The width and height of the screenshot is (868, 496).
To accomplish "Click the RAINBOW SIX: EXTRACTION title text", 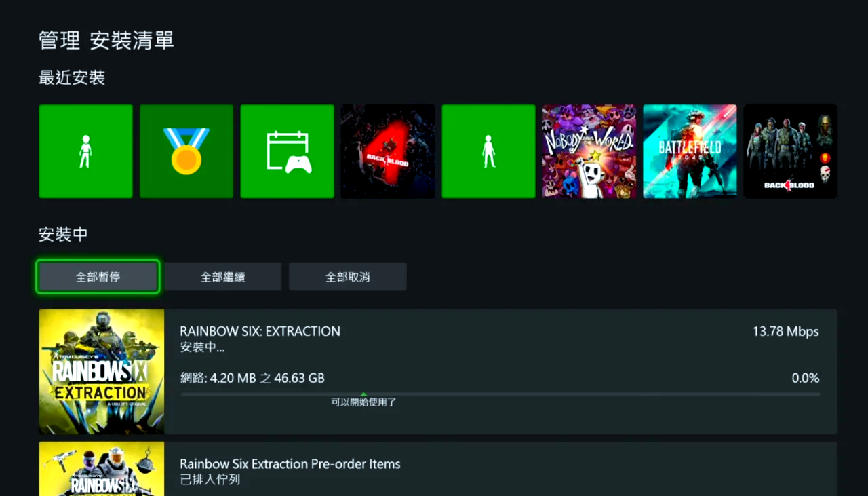I will (260, 331).
